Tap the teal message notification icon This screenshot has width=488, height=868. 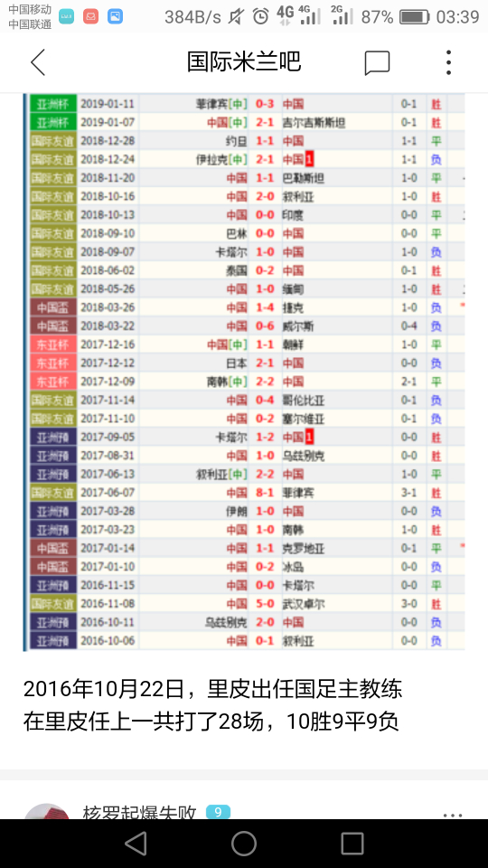tap(66, 16)
